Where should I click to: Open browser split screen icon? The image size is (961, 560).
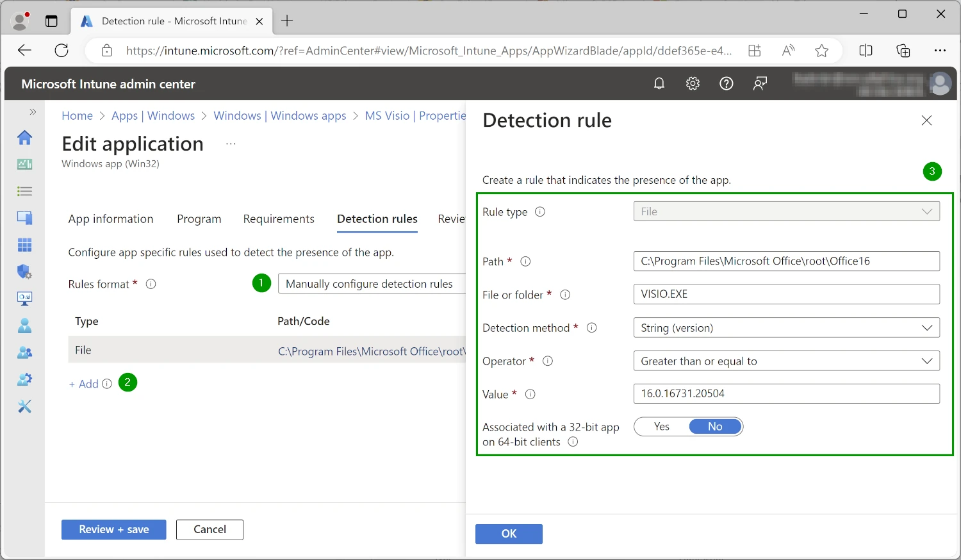pyautogui.click(x=866, y=51)
